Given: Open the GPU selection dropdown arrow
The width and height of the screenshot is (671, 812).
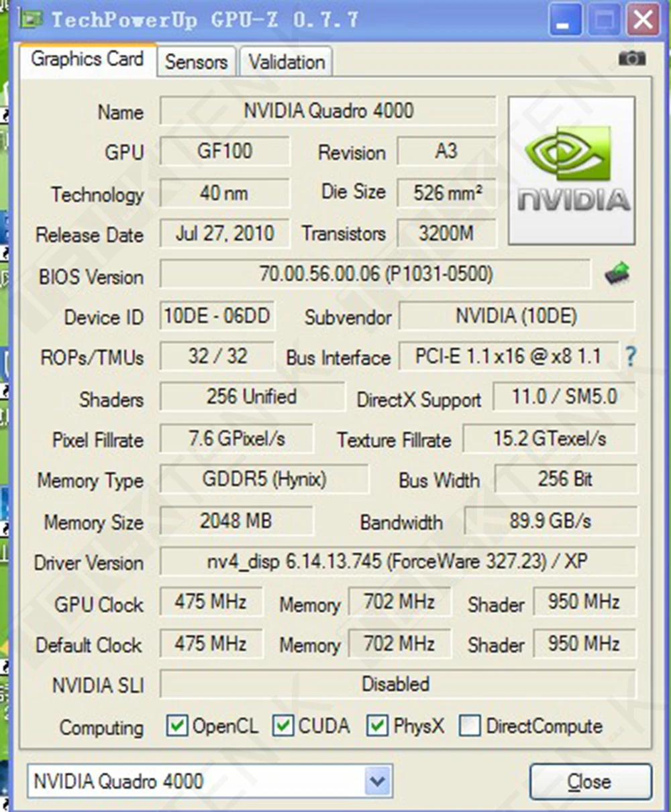Looking at the screenshot, I should click(377, 781).
